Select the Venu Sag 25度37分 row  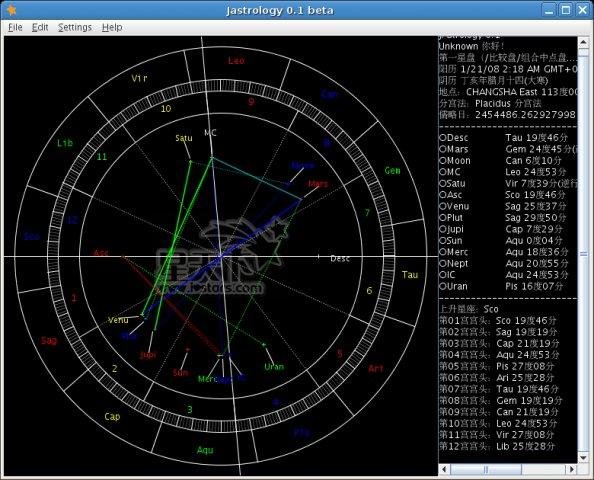click(502, 206)
